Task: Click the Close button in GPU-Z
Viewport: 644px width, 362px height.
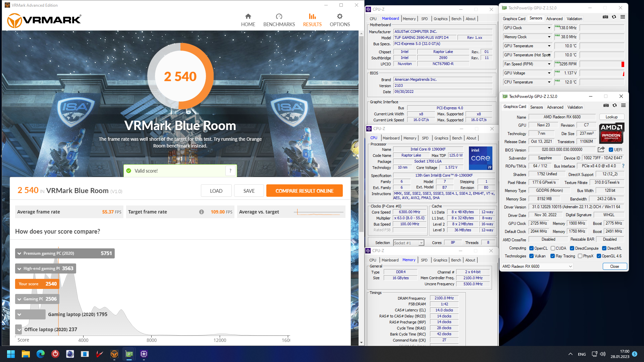Action: pos(614,266)
